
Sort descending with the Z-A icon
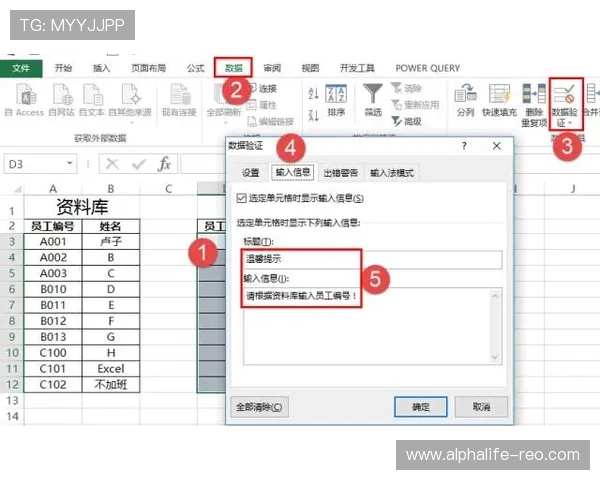point(313,115)
